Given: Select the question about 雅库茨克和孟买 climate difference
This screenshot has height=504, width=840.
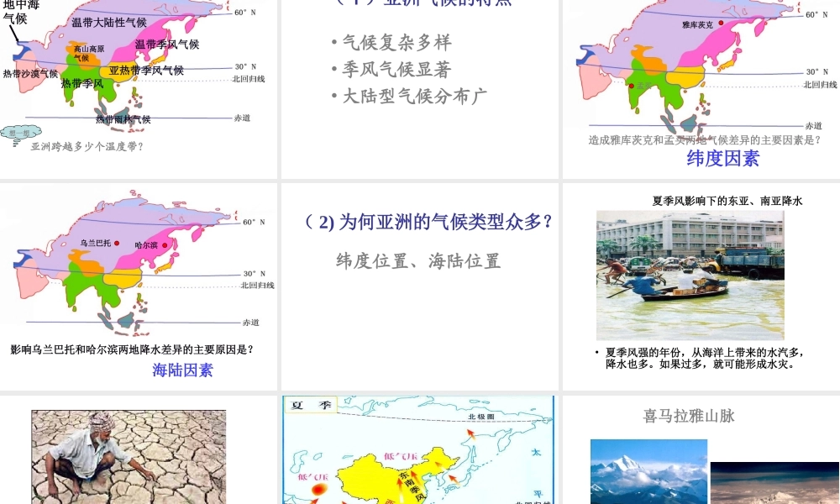Looking at the screenshot, I should [x=705, y=140].
